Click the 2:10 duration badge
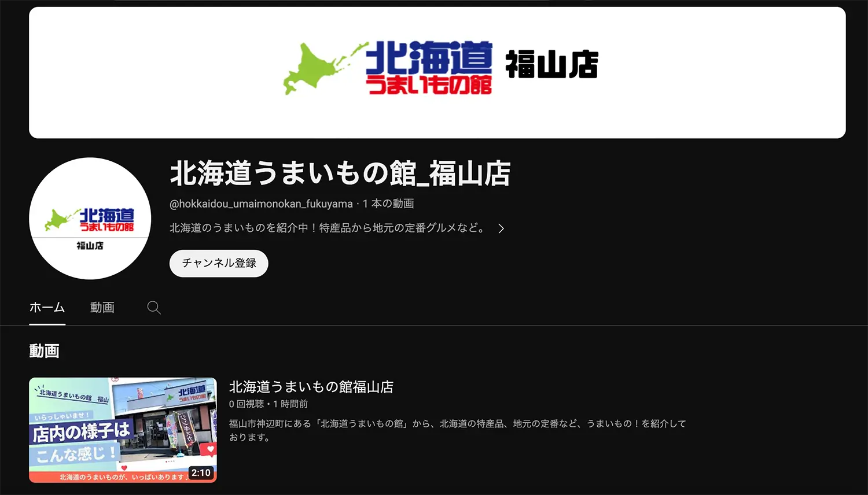The image size is (868, 495). (201, 472)
